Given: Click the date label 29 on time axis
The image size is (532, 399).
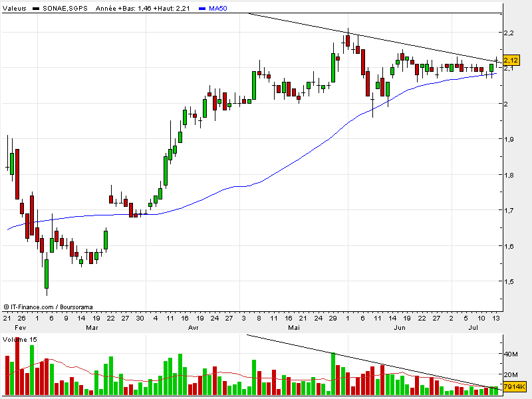Looking at the screenshot, I should click(x=333, y=319).
